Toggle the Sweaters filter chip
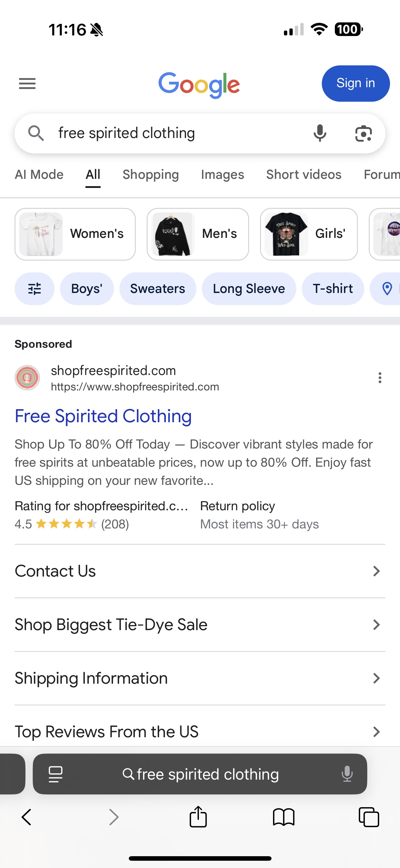 coord(158,289)
